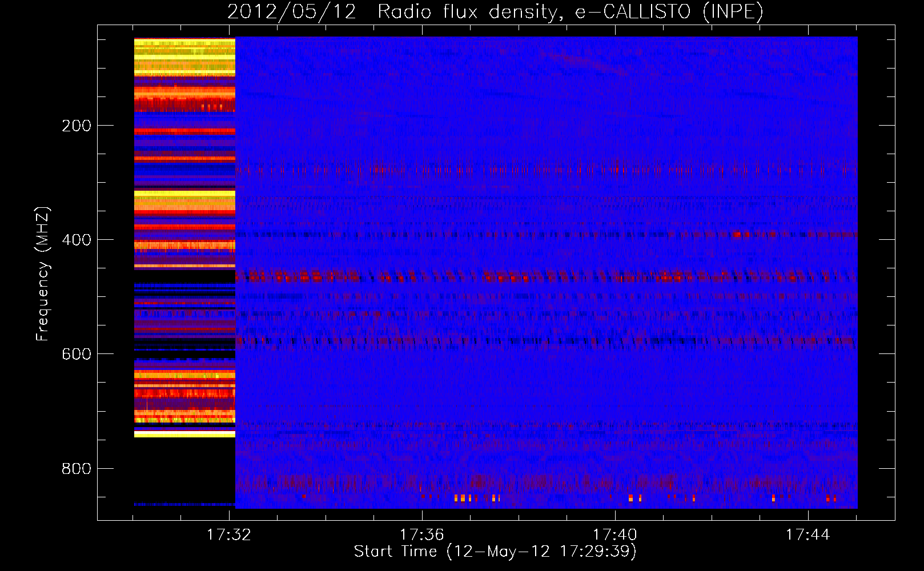This screenshot has height=571, width=924.
Task: Click the 200 frequency tick label
Action: 77,126
